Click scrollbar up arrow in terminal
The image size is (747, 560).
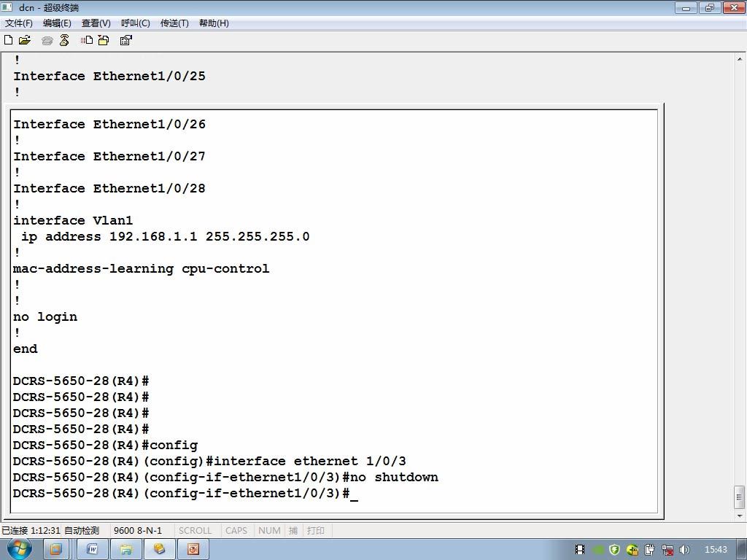[x=740, y=60]
